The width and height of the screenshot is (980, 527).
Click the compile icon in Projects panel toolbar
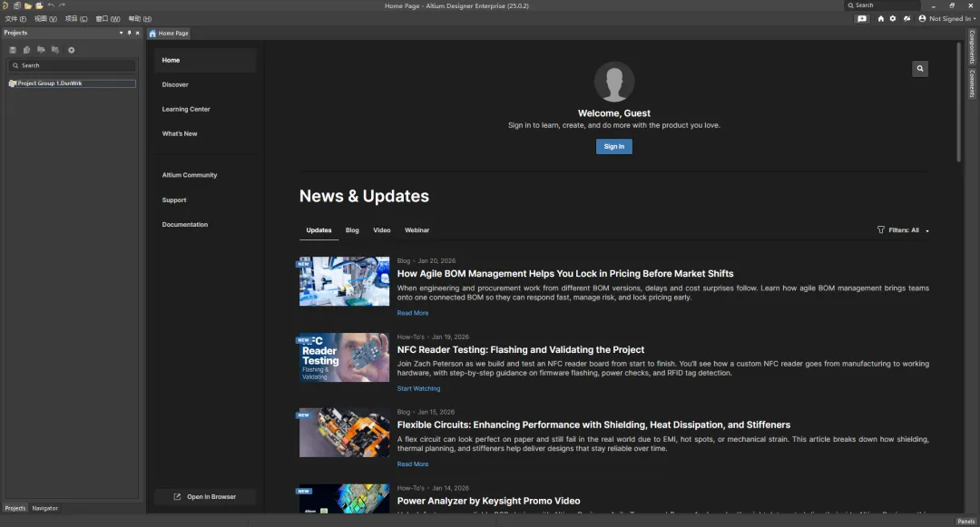(x=26, y=50)
